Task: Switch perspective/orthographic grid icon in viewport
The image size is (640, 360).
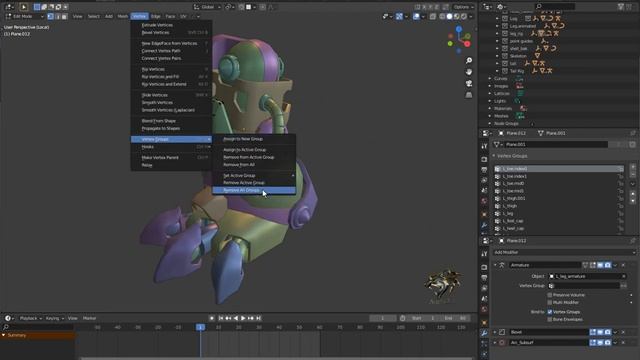Action: coord(469,95)
